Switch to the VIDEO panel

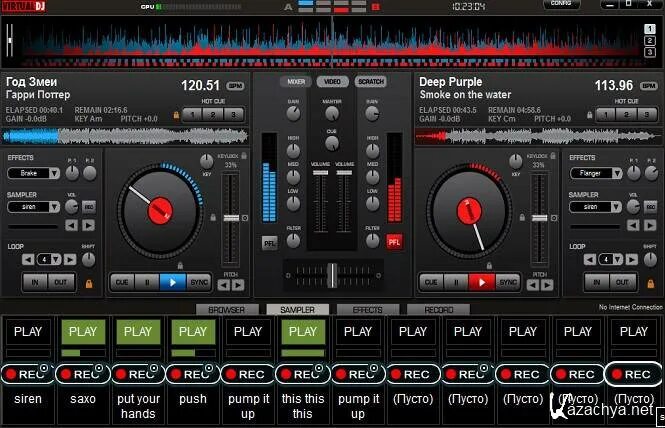click(332, 81)
